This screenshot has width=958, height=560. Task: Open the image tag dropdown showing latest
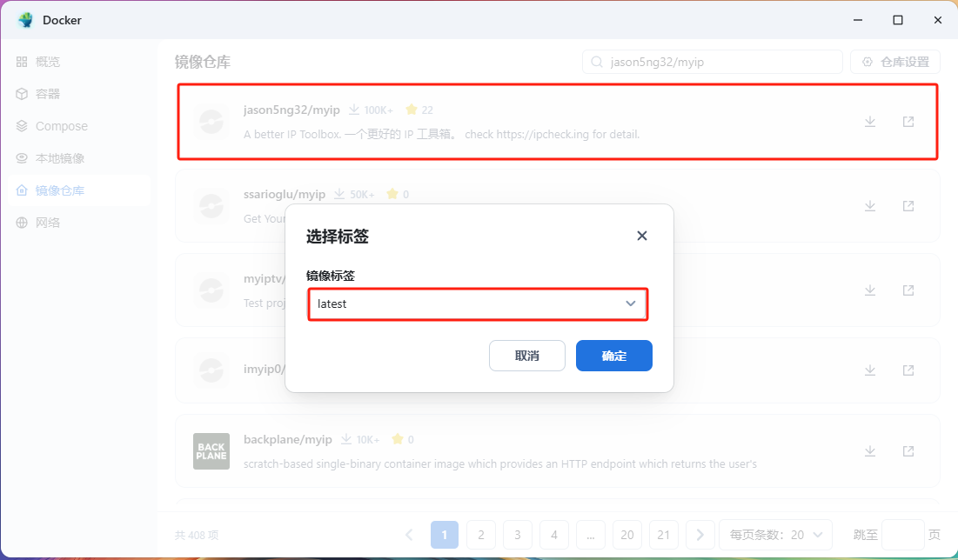[x=477, y=304]
